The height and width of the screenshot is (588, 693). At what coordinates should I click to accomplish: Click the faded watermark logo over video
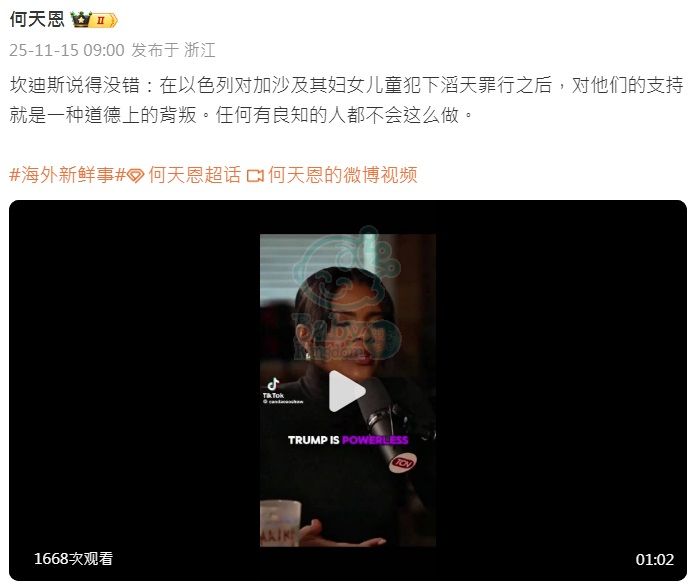point(346,295)
